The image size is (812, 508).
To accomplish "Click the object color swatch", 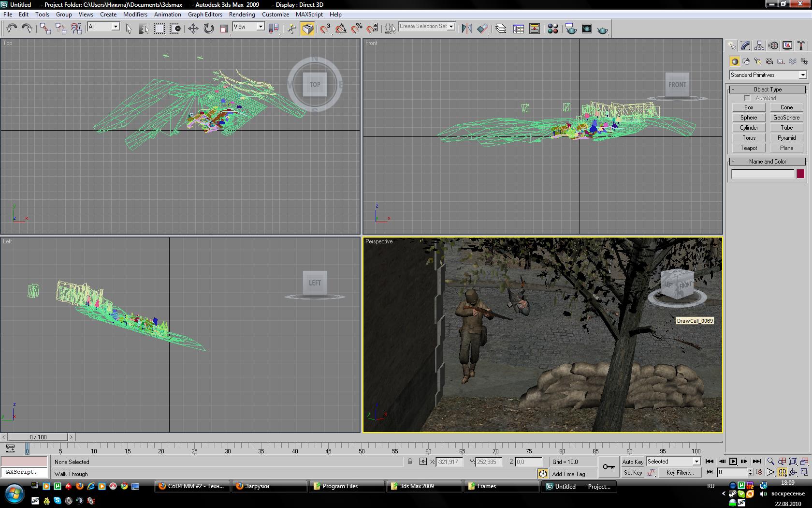I will [x=800, y=174].
